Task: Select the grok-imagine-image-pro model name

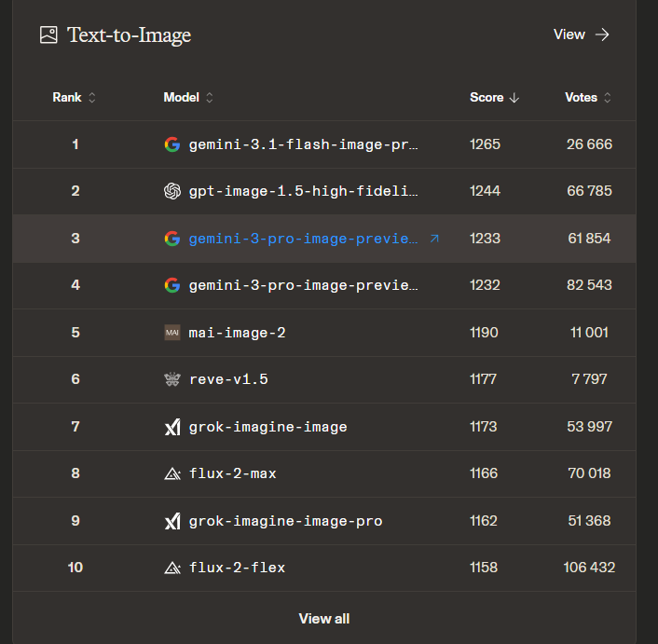Action: click(x=285, y=521)
